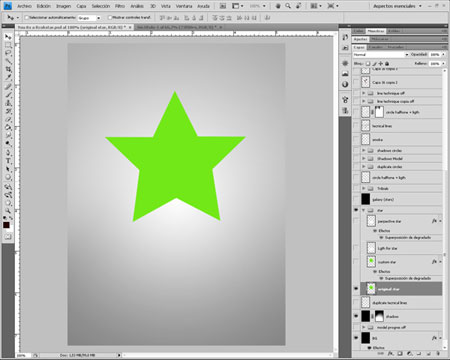Open the blend mode Normal dropdown
Screen dimensions: 450x360
[x=381, y=54]
